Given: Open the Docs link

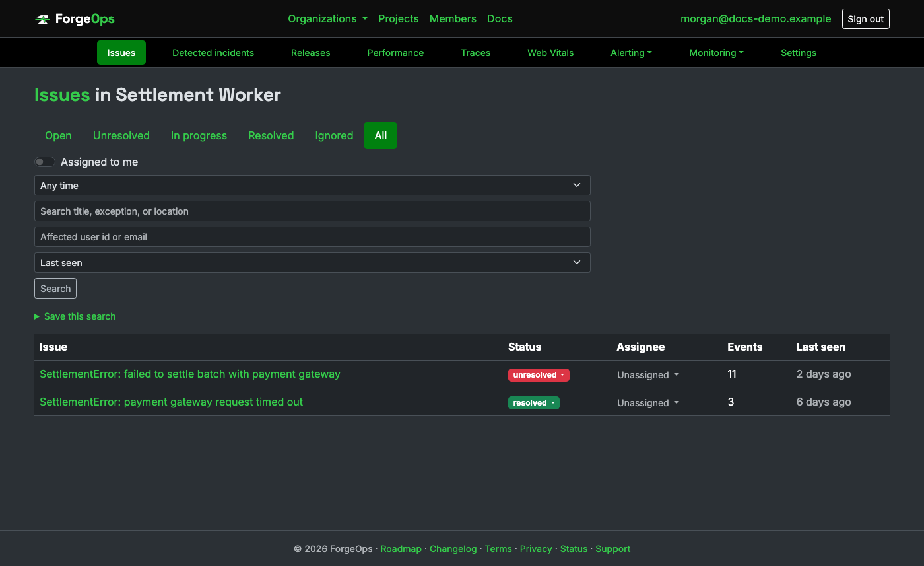Looking at the screenshot, I should point(500,18).
